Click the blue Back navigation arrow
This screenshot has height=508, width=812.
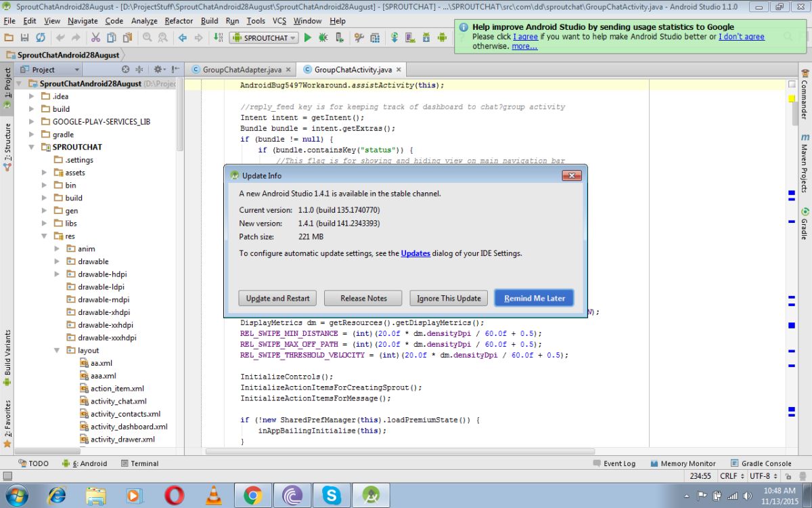[183, 38]
